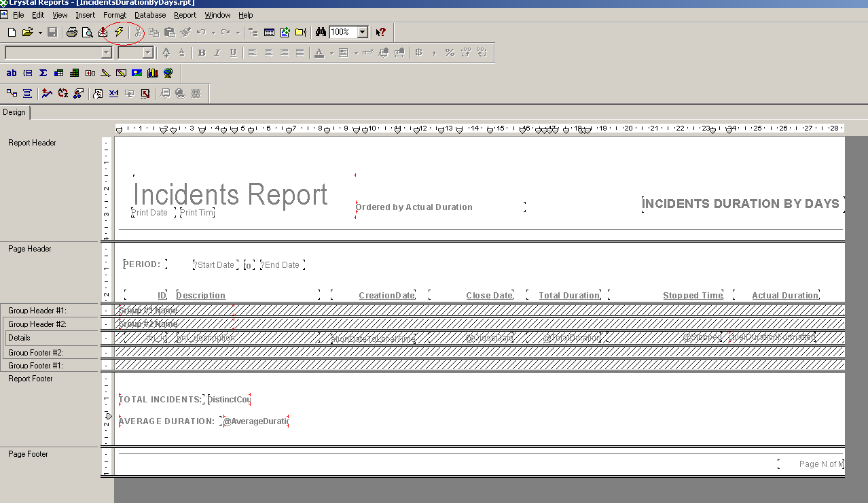Select the @AverageDuration formula field
Viewport: 868px width, 503px height.
[255, 421]
